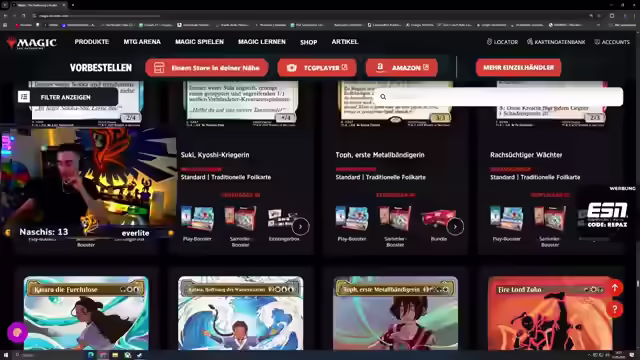The width and height of the screenshot is (640, 360).
Task: Click the filter list icon
Action: [x=24, y=97]
